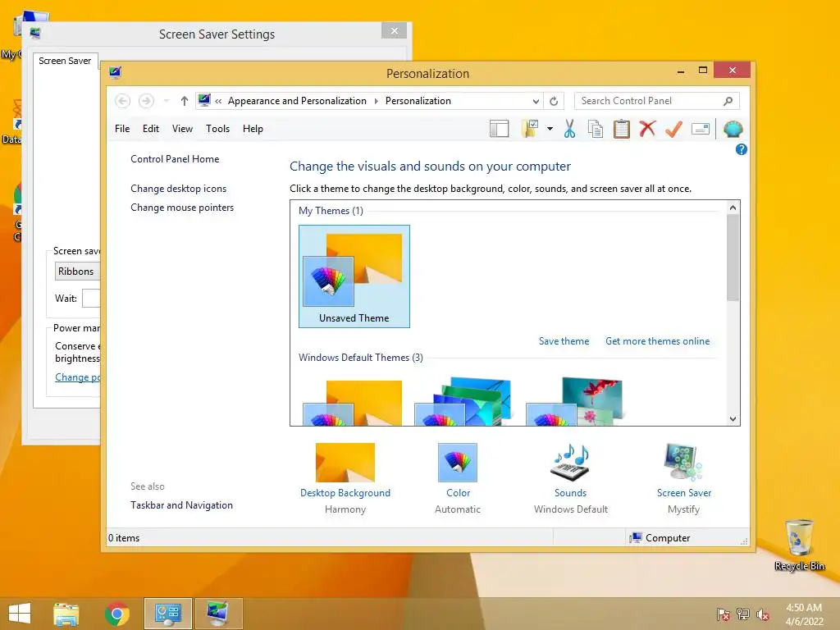
Task: Click the teal shell icon in toolbar
Action: 733,129
